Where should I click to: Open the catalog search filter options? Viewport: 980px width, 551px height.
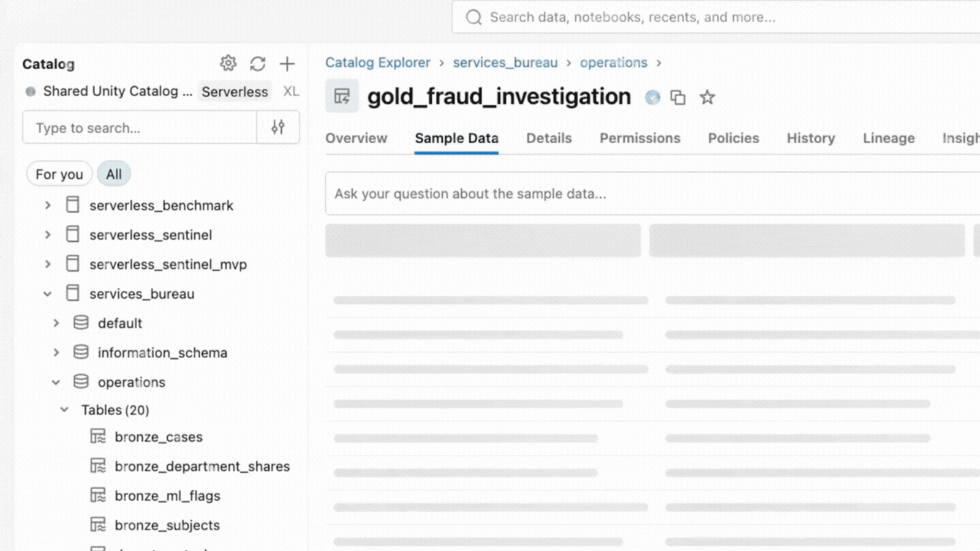[277, 127]
